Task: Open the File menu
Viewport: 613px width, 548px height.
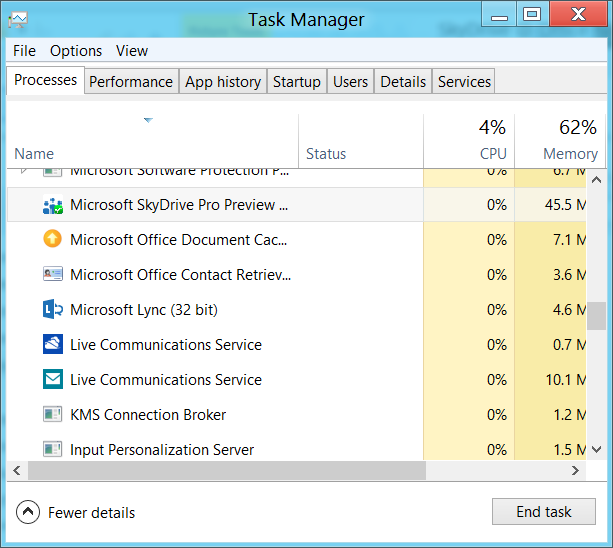Action: coord(24,51)
